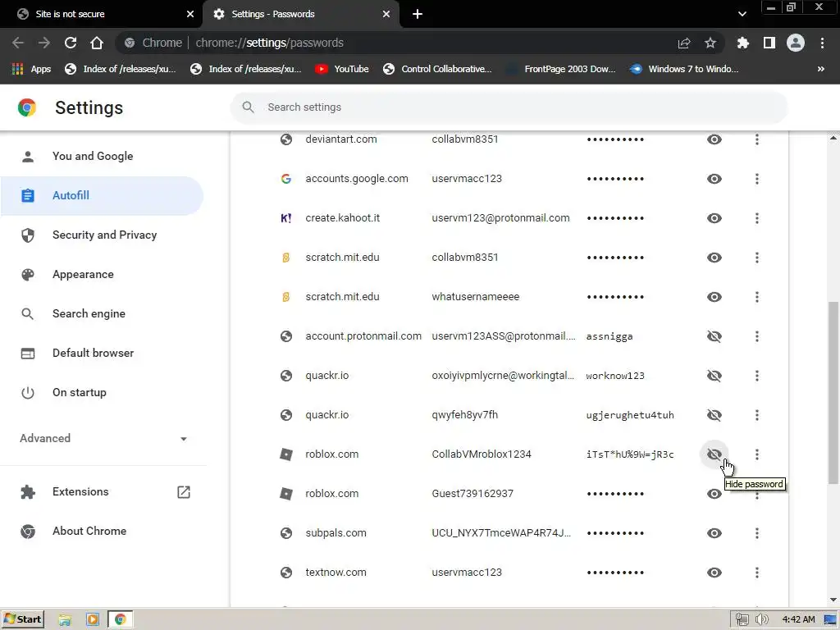Click the search magnifier icon in settings

click(248, 107)
